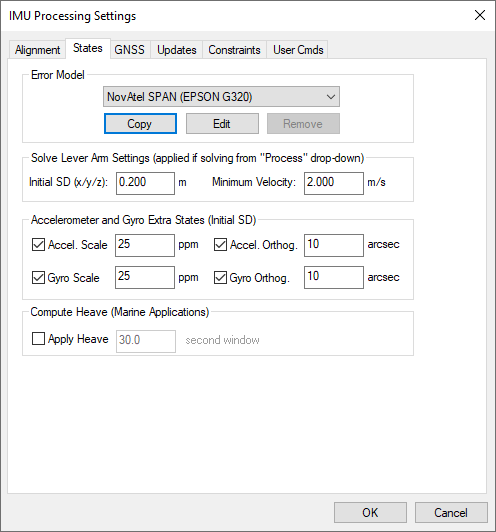Copy the selected error model
Viewport: 496px width, 532px height.
point(140,124)
